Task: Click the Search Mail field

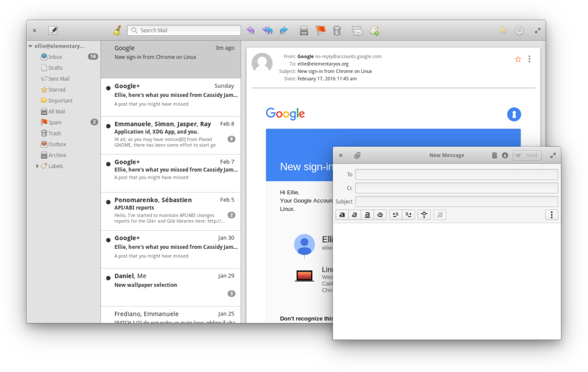Action: pos(184,30)
